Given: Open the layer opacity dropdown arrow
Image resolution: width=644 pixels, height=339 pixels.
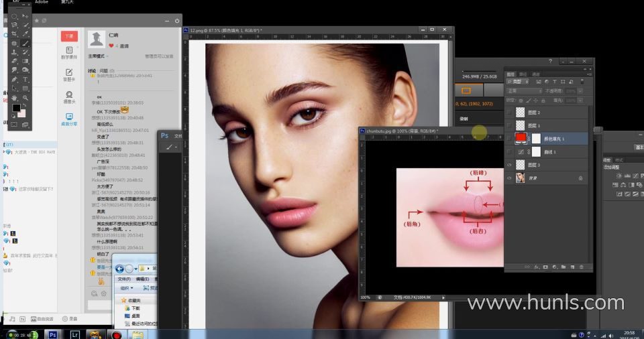Looking at the screenshot, I should [580, 90].
